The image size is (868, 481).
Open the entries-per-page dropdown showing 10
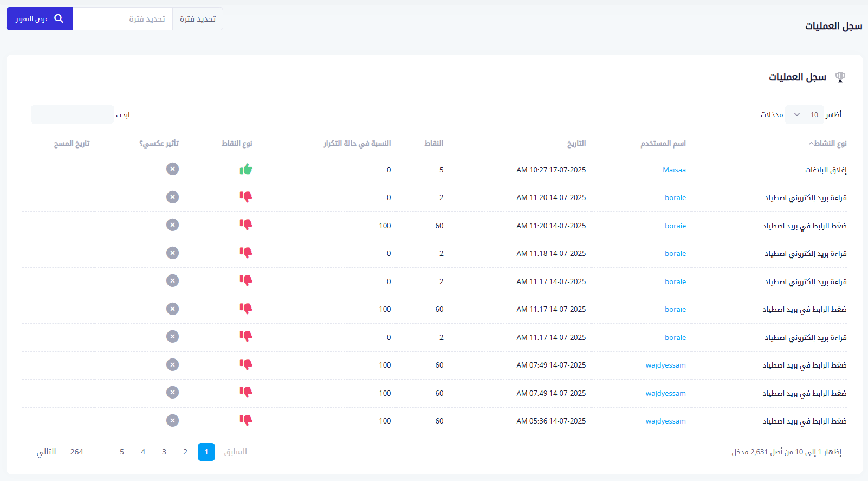pos(804,114)
